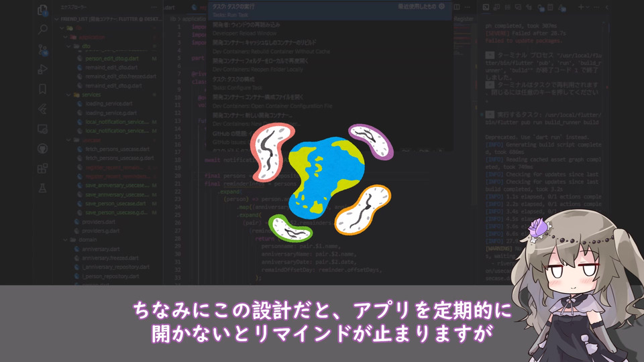This screenshot has width=644, height=362.
Task: Open the Extensions view icon
Action: pyautogui.click(x=42, y=168)
